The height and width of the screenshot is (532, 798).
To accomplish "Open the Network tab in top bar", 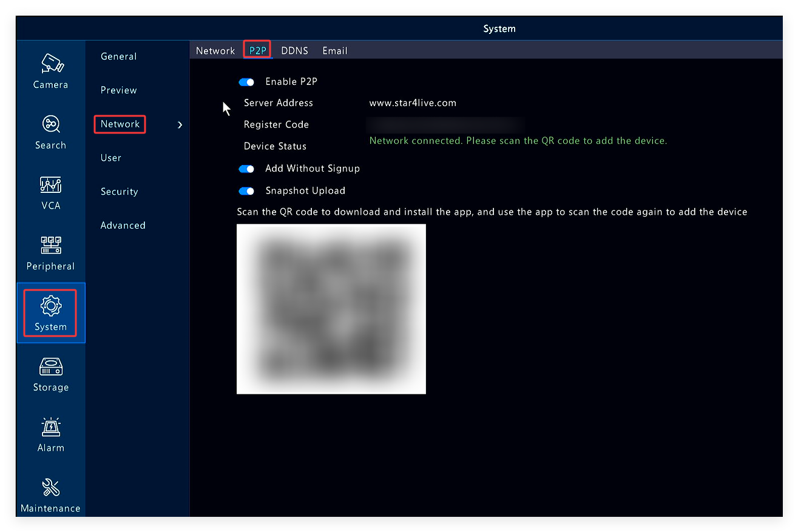I will click(215, 51).
